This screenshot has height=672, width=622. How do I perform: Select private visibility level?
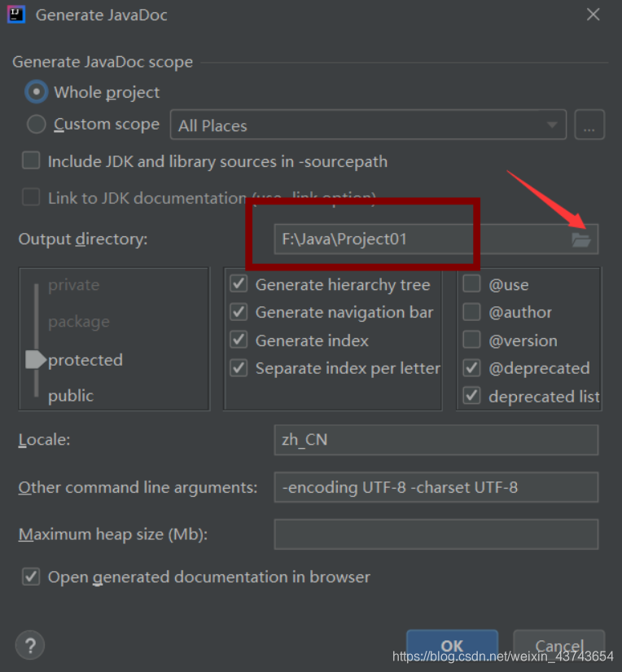point(74,285)
